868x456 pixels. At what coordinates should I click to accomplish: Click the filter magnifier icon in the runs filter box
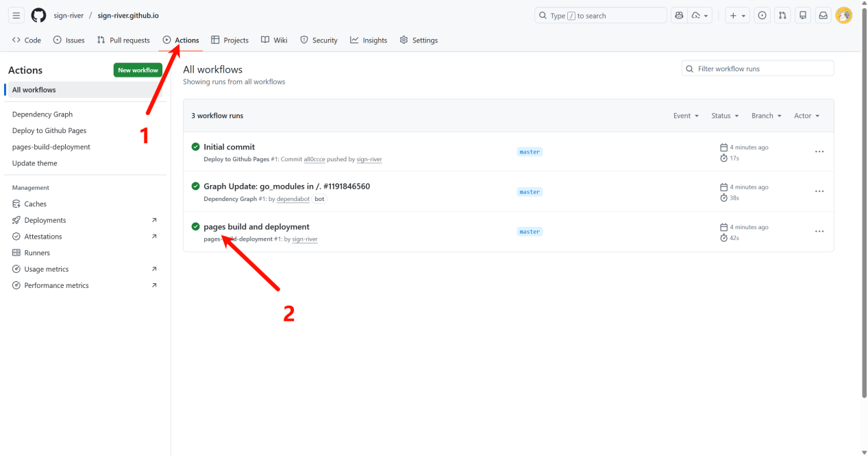point(690,69)
